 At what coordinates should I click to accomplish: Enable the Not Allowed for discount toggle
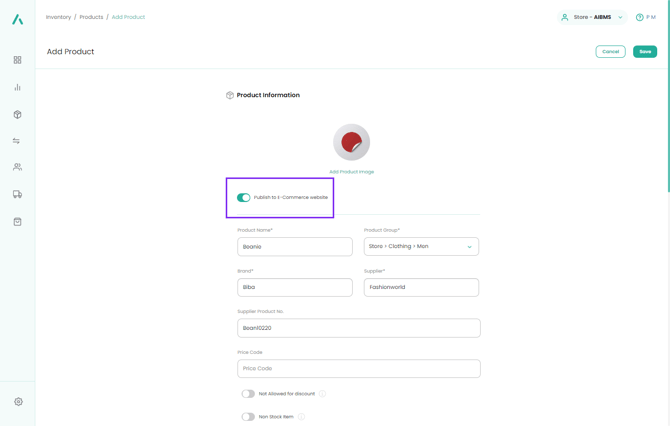point(248,394)
